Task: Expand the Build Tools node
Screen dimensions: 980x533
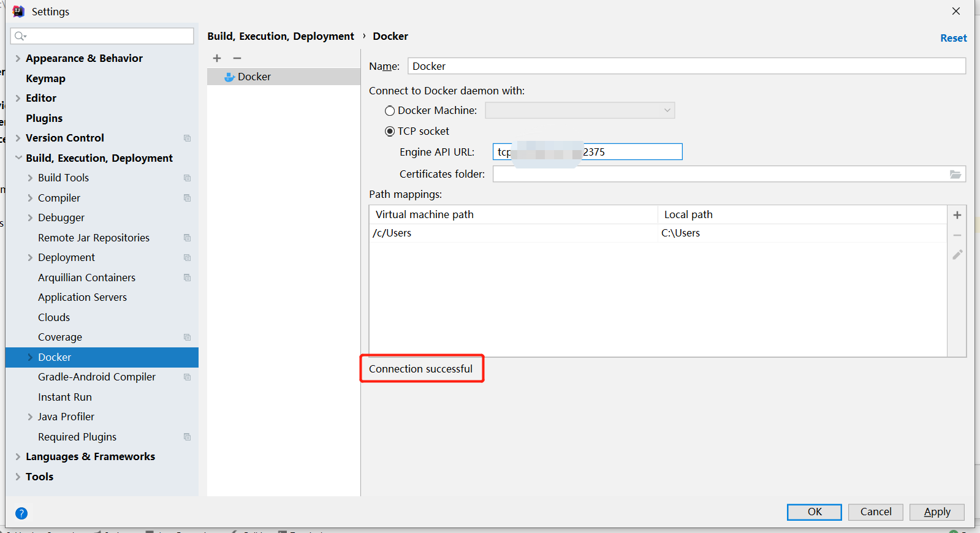Action: pos(30,178)
